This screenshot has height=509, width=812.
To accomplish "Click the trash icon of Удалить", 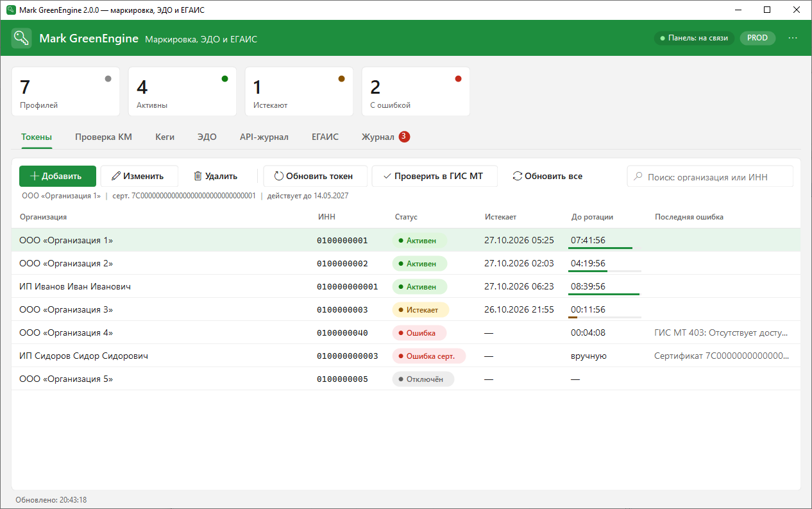I will pos(198,176).
